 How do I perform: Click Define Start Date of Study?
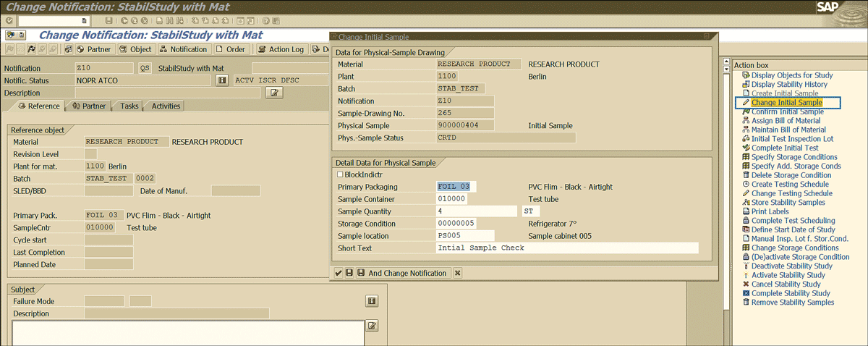pos(793,229)
